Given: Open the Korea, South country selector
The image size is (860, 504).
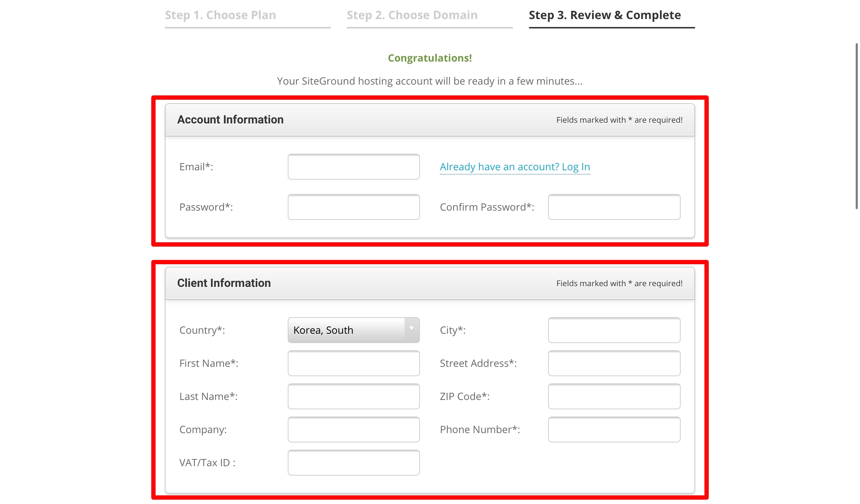Looking at the screenshot, I should pos(346,330).
